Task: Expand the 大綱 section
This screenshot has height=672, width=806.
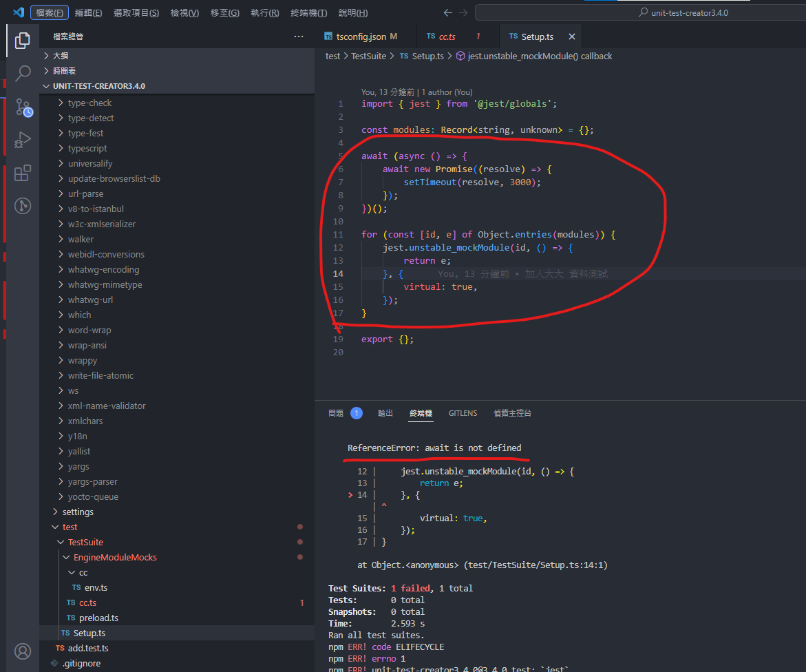Action: [177, 56]
